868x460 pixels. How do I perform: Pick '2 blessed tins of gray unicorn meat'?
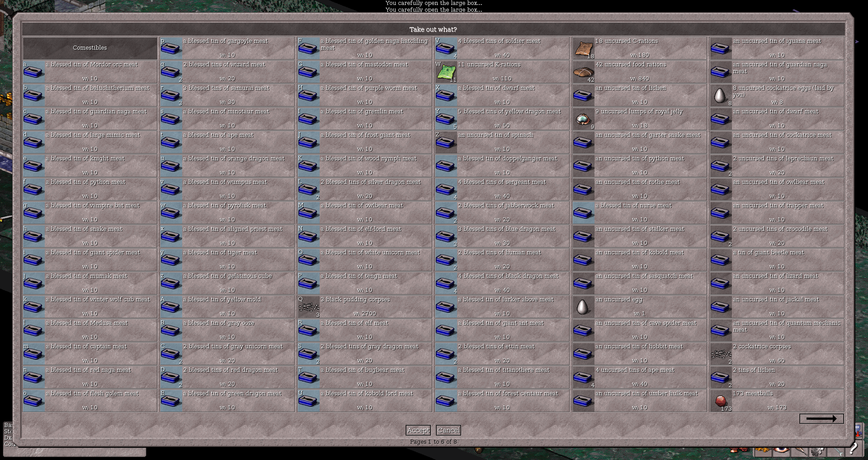tap(227, 354)
